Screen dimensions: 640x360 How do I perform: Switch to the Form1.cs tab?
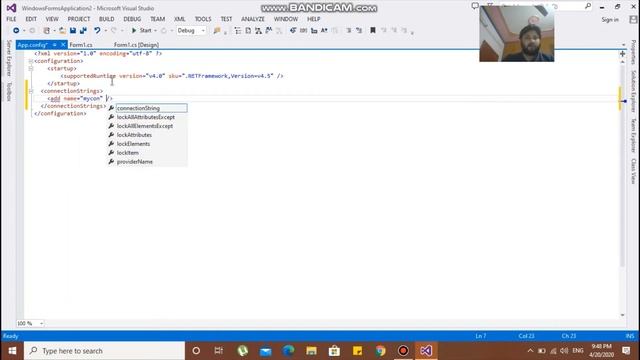pyautogui.click(x=81, y=45)
